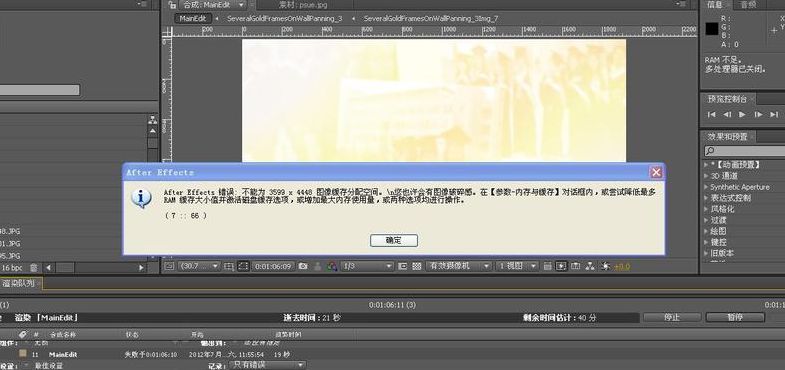Toggle the fast previews icon
Screen dimensions: 785x370
point(561,266)
